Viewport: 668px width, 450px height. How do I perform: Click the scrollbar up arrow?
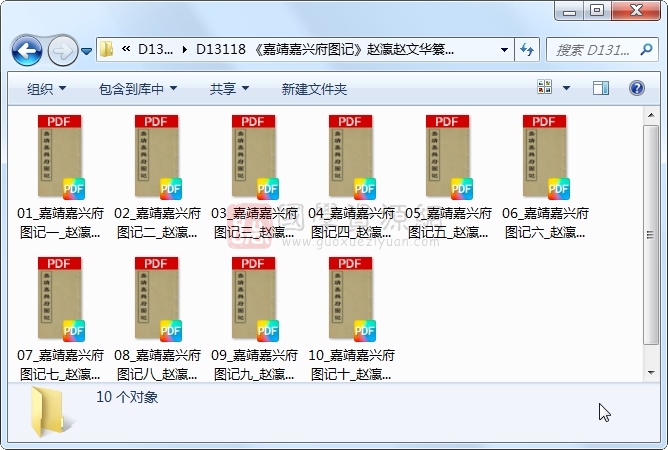tap(651, 115)
